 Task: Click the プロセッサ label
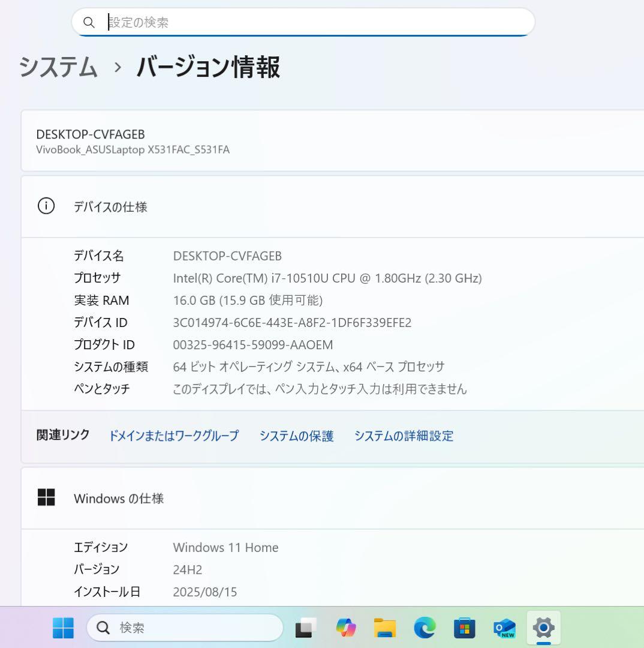97,278
